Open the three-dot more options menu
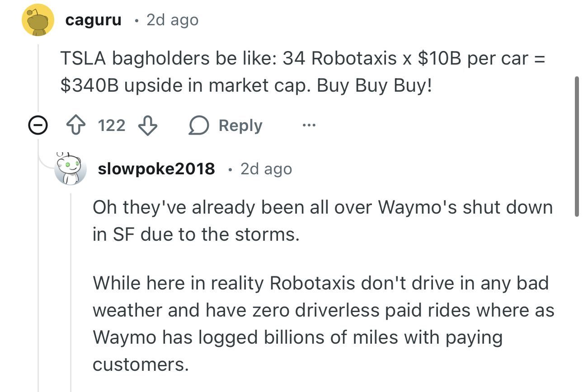The height and width of the screenshot is (392, 583). point(310,126)
